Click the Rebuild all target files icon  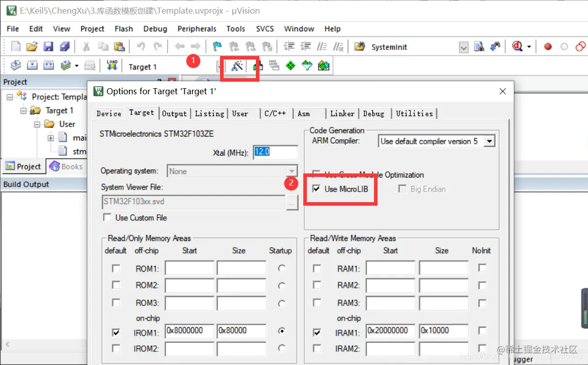49,66
